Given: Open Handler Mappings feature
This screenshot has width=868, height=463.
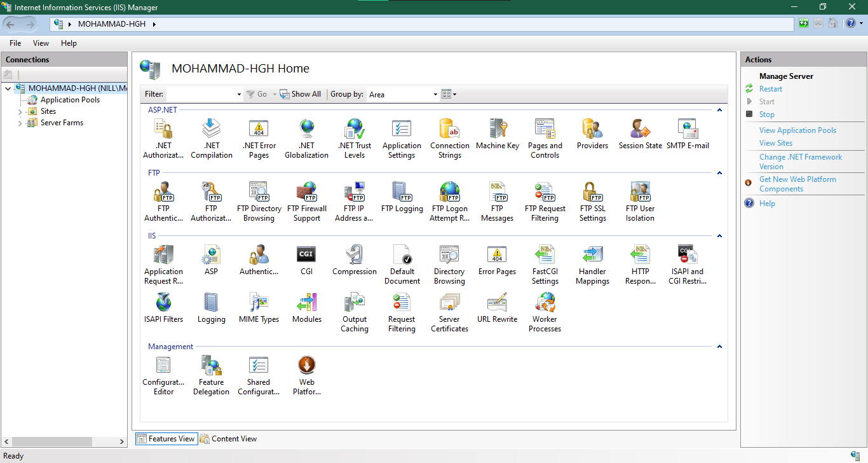Looking at the screenshot, I should (593, 265).
